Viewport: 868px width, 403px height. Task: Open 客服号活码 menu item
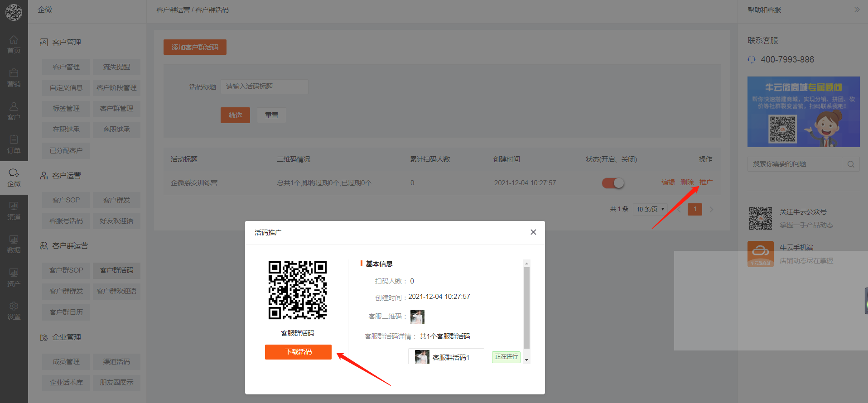pyautogui.click(x=66, y=221)
